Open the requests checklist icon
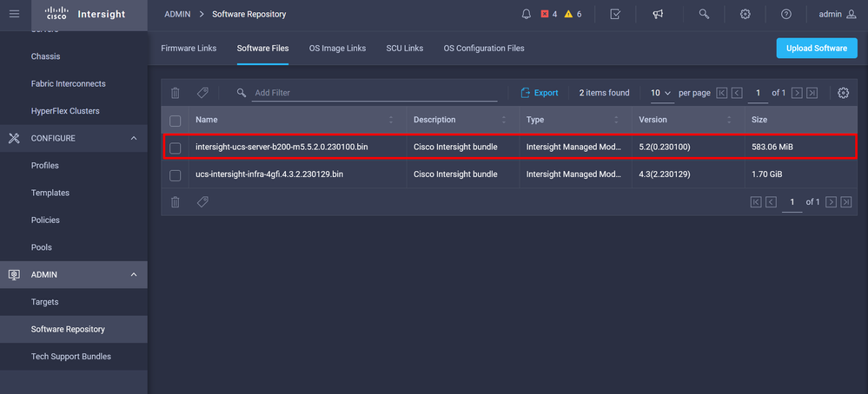 point(615,15)
